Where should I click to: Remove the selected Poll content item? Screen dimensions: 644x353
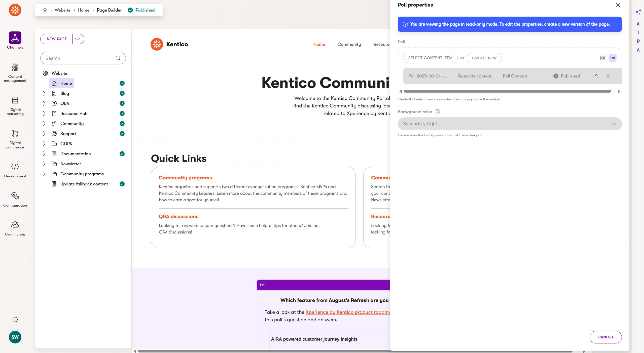tap(608, 76)
